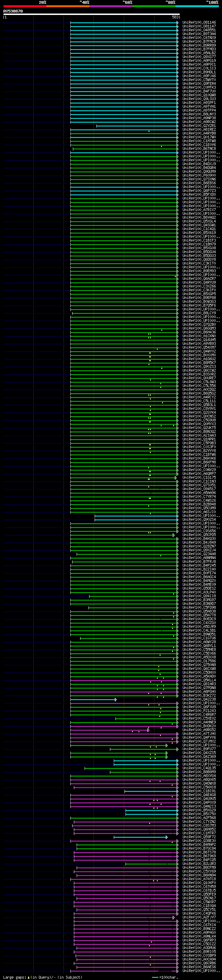Click the cyan 100char scale bar
This screenshot has width=222, height=980.
point(155,977)
